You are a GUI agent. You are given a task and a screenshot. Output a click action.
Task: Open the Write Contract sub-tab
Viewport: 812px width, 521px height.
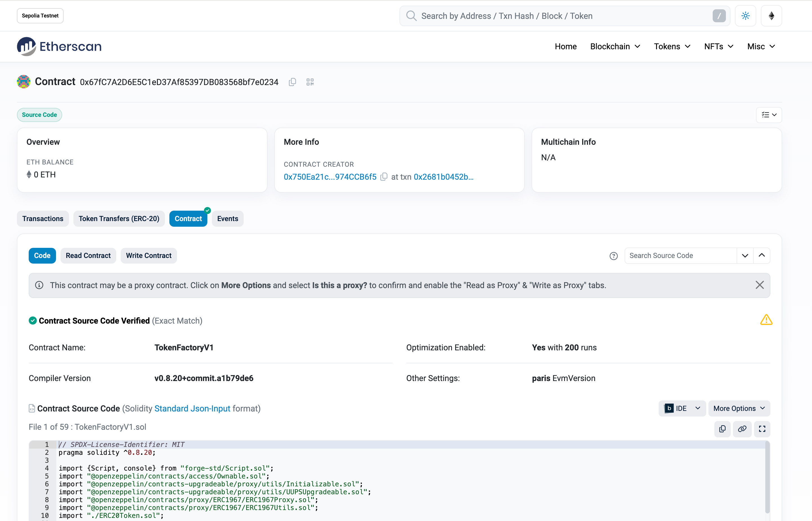click(149, 256)
